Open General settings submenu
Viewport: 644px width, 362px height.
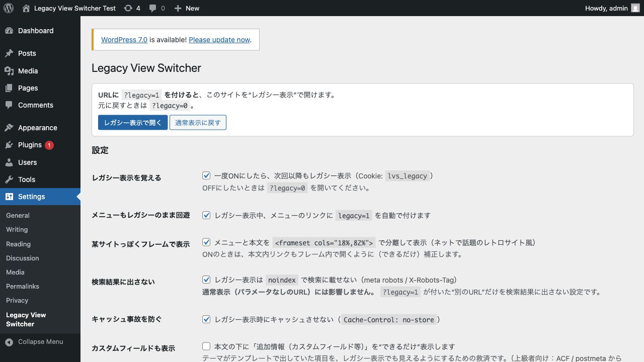40,215
